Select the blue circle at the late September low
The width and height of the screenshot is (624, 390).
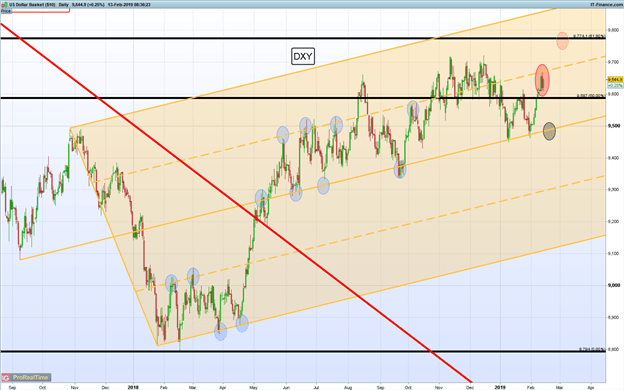(400, 170)
